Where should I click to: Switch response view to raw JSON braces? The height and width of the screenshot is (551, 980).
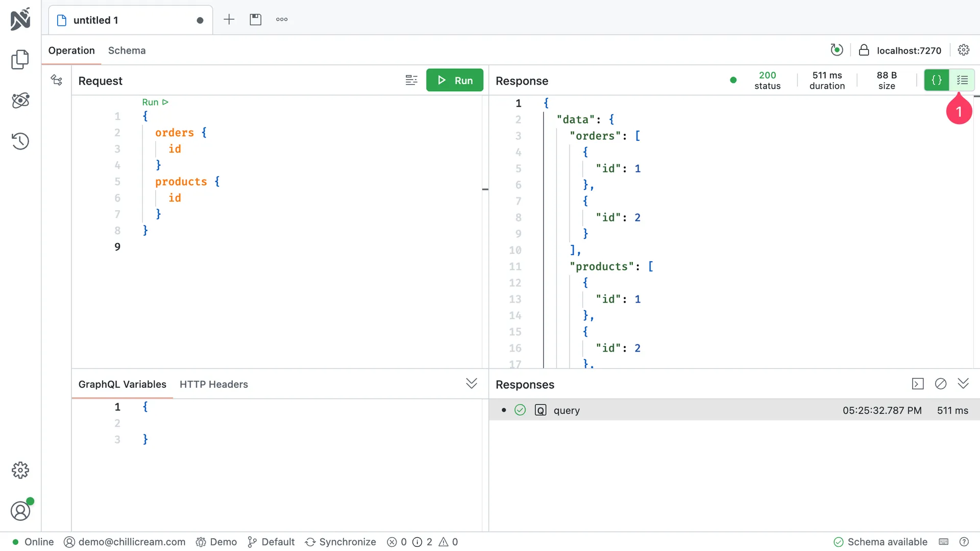click(936, 80)
